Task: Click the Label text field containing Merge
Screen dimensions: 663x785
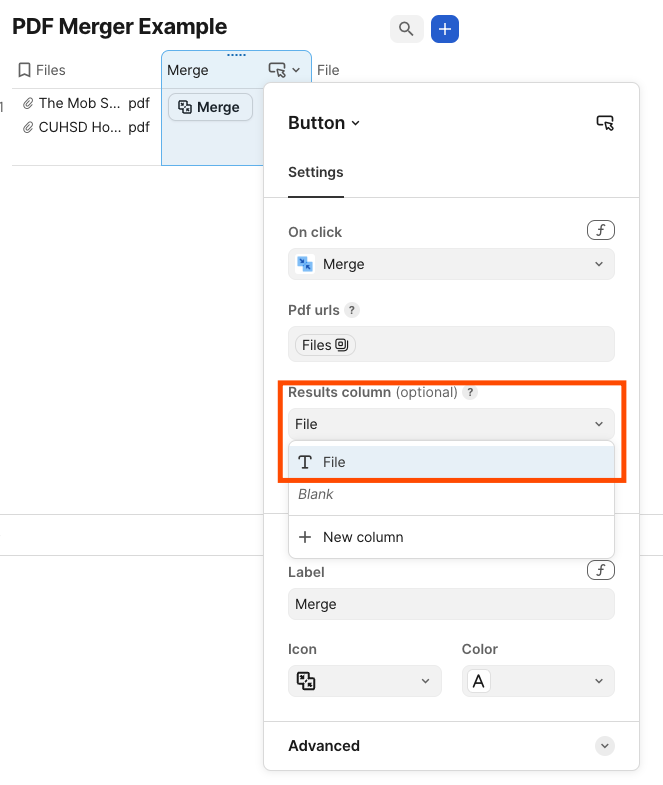Action: [x=451, y=604]
